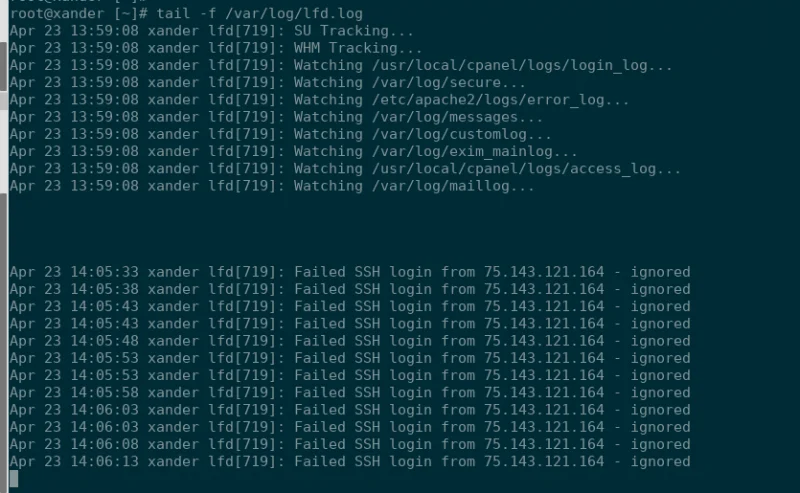Click the 14:05:33 failed SSH login entry
The image size is (800, 493).
point(350,272)
